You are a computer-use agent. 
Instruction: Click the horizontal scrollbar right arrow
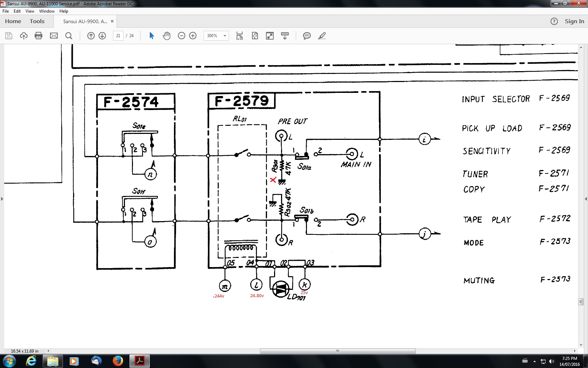[x=575, y=351]
